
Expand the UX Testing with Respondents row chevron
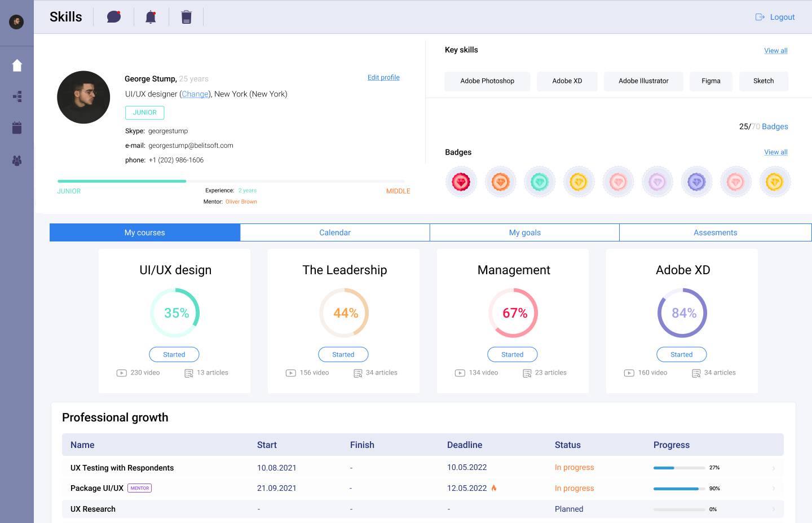pyautogui.click(x=774, y=468)
